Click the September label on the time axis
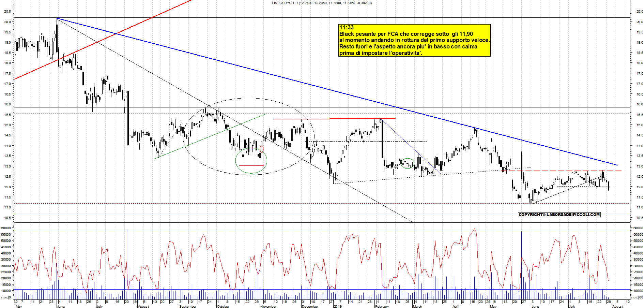Image resolution: width=644 pixels, height=308 pixels. coord(188,306)
